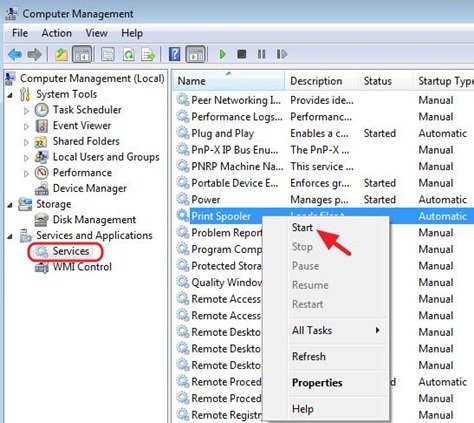Select the Plug and Play service row

click(323, 133)
